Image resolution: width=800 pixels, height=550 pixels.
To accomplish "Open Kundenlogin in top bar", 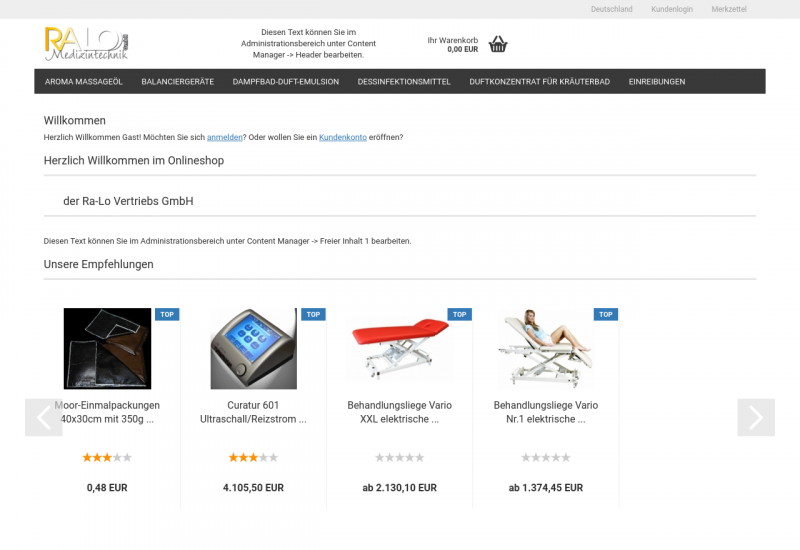I will coord(672,9).
